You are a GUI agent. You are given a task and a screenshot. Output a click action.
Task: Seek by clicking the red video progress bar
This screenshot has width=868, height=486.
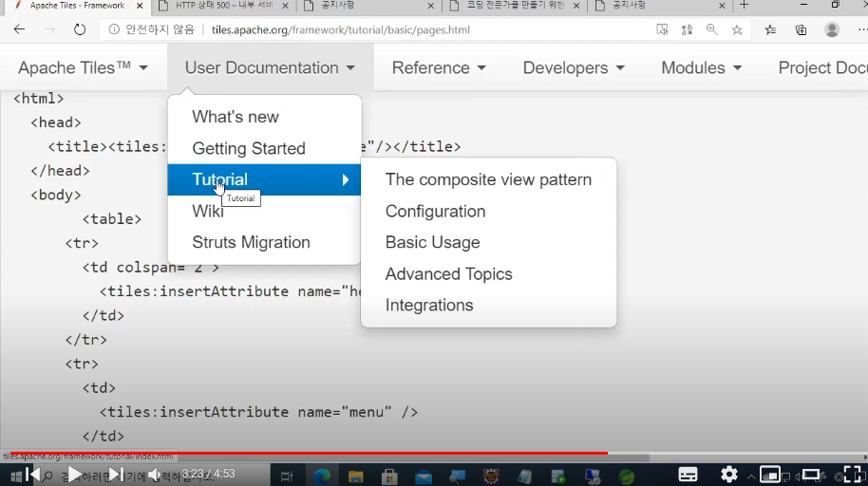pos(309,453)
